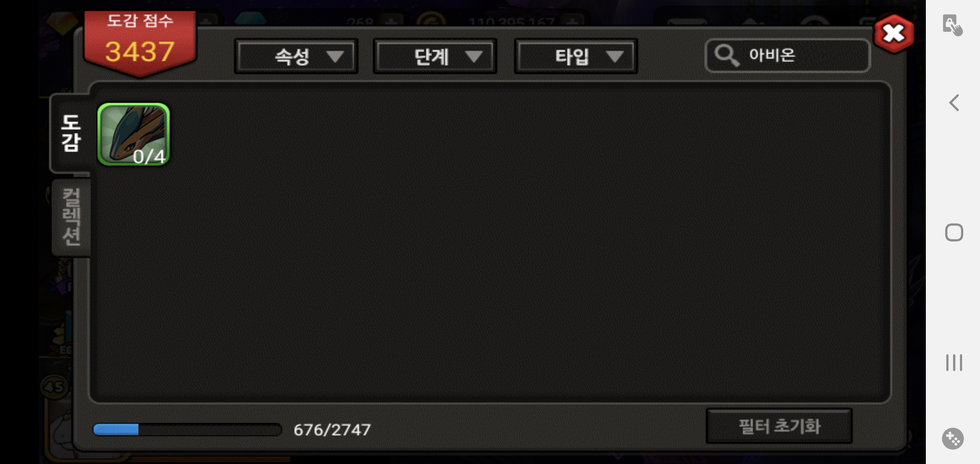This screenshot has width=980, height=464.
Task: Tap the Android home button
Action: click(x=954, y=232)
